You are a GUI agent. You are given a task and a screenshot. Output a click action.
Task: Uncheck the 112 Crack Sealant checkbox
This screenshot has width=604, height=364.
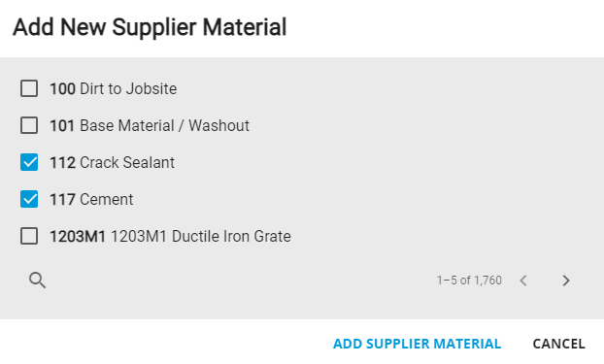pos(29,162)
